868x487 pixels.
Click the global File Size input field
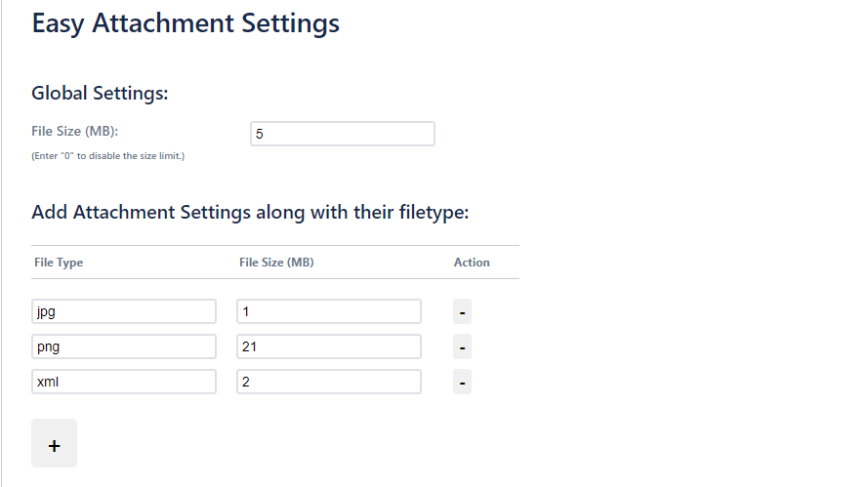342,134
